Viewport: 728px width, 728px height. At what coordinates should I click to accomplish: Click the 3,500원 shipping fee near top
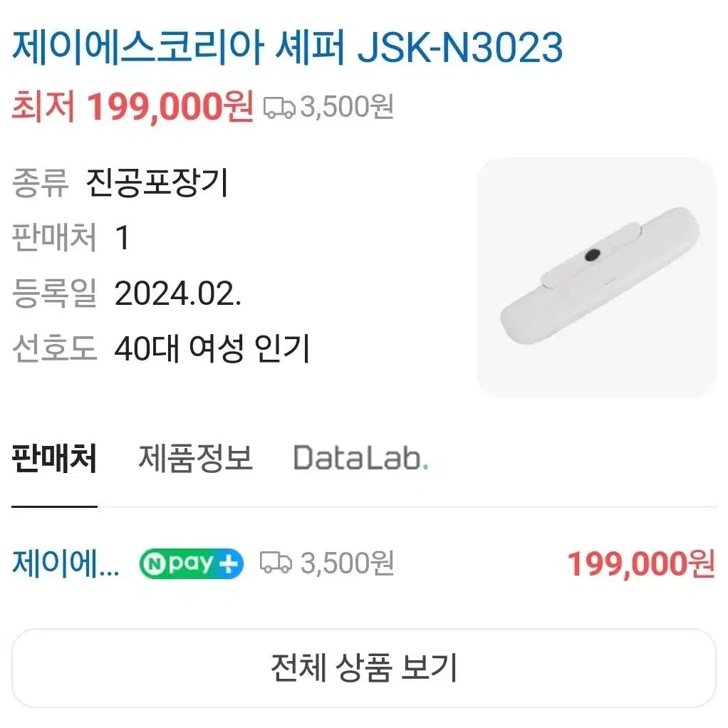pyautogui.click(x=347, y=108)
